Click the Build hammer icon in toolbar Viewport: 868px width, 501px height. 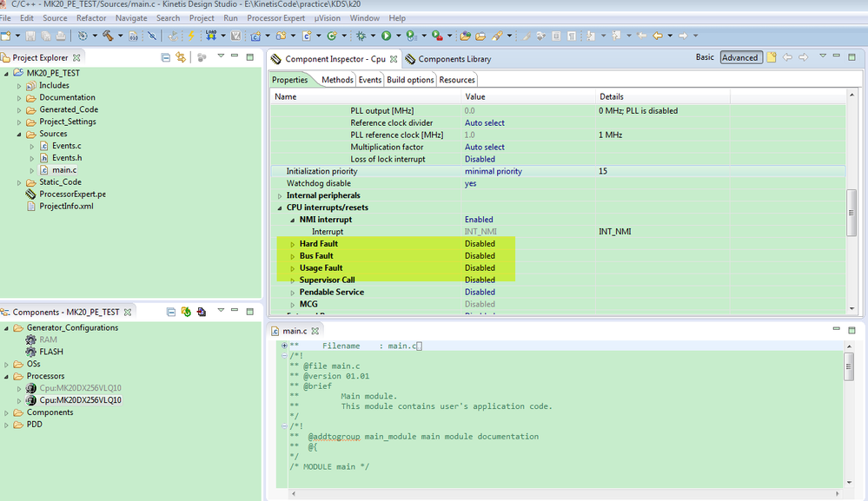point(108,36)
